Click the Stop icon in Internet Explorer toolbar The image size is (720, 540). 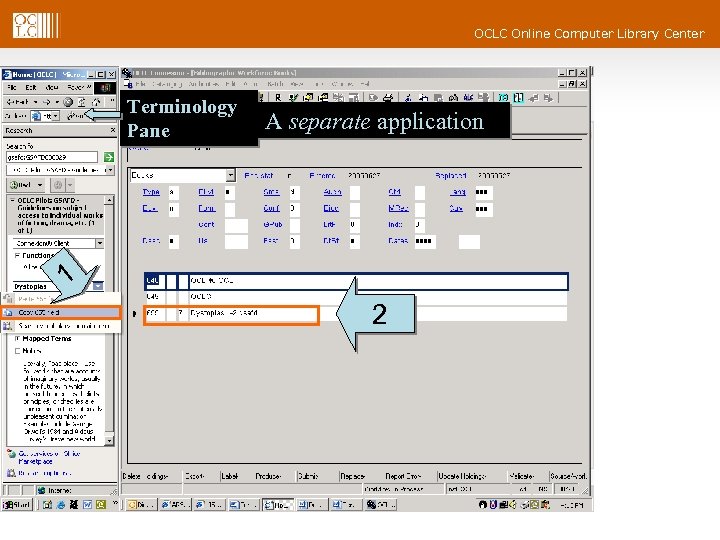click(68, 102)
